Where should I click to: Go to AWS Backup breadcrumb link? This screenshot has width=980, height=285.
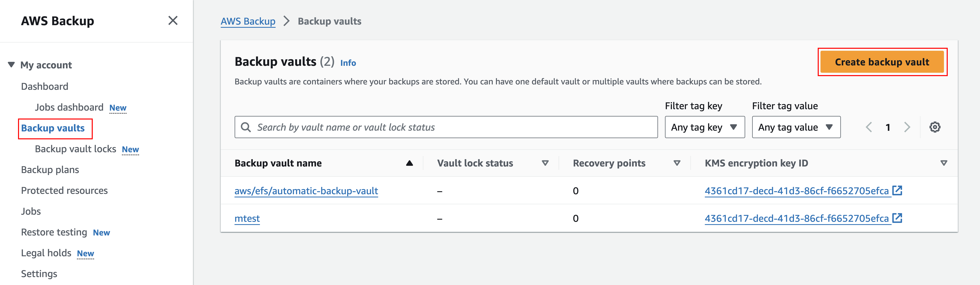pos(248,21)
